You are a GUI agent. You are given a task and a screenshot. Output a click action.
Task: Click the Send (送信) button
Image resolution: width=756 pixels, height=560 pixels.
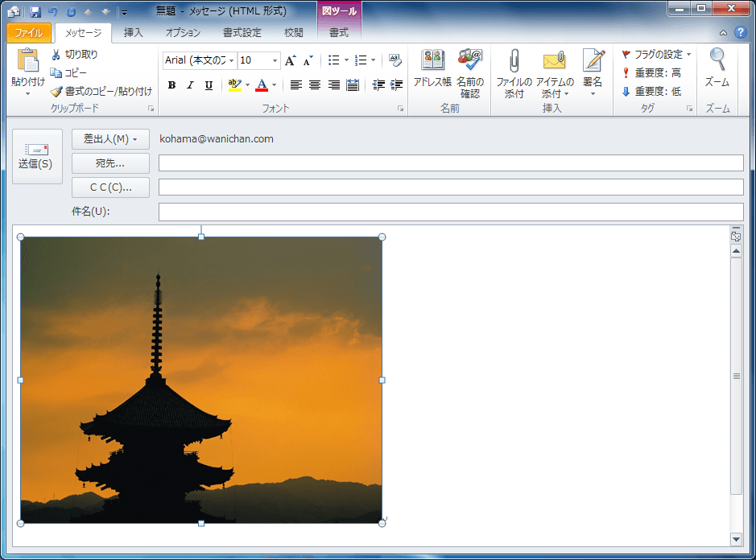tap(37, 156)
